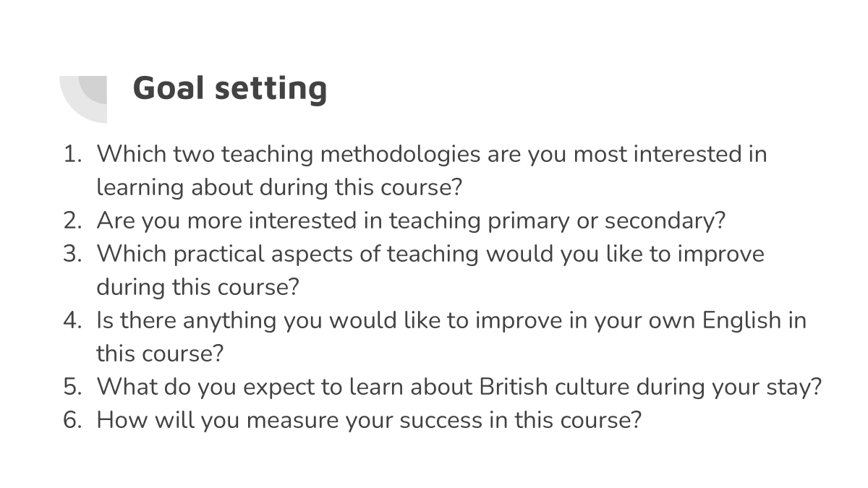
Task: Click the number "2." list marker
Action: 73,221
